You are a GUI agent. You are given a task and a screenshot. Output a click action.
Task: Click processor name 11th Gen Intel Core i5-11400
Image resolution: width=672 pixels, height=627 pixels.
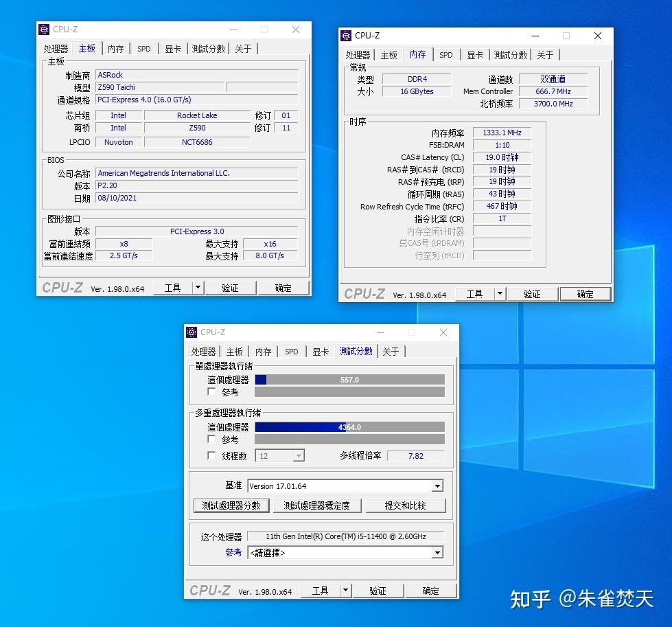[x=346, y=536]
